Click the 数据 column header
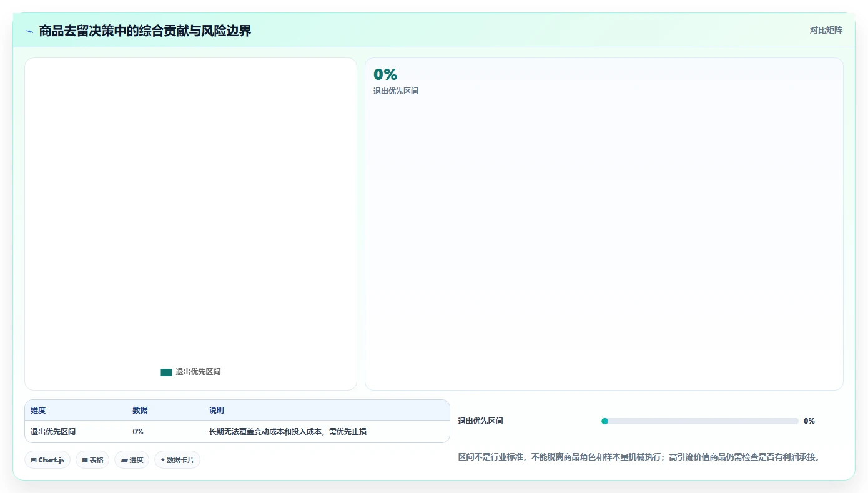The image size is (868, 493). (140, 411)
